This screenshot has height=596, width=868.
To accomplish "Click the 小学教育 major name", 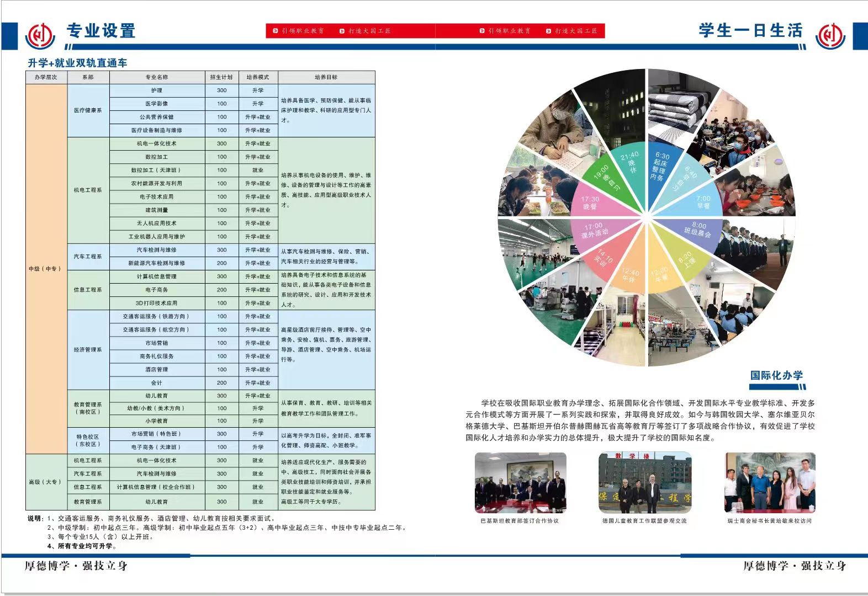I will [x=157, y=421].
